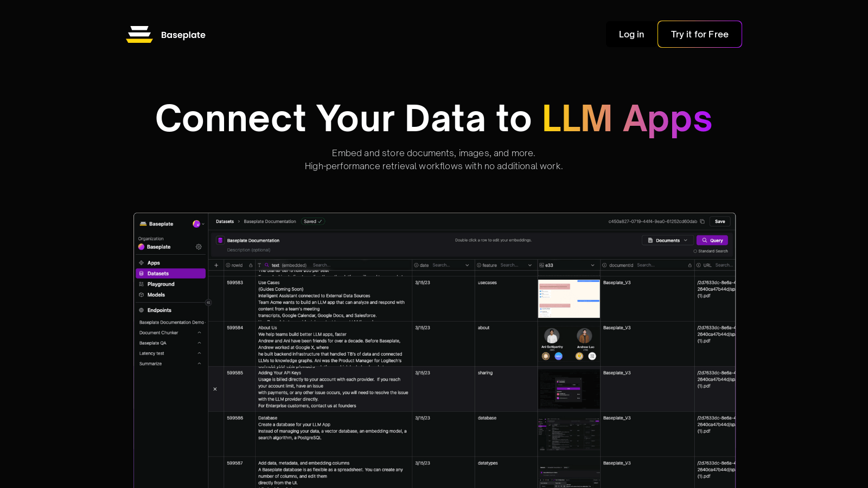
Task: Open the Documents dropdown
Action: pyautogui.click(x=668, y=240)
